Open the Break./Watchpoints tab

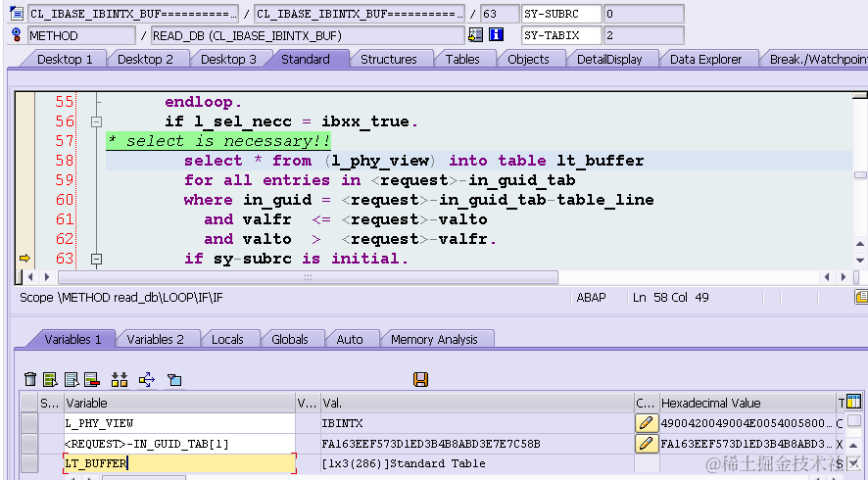[x=818, y=59]
